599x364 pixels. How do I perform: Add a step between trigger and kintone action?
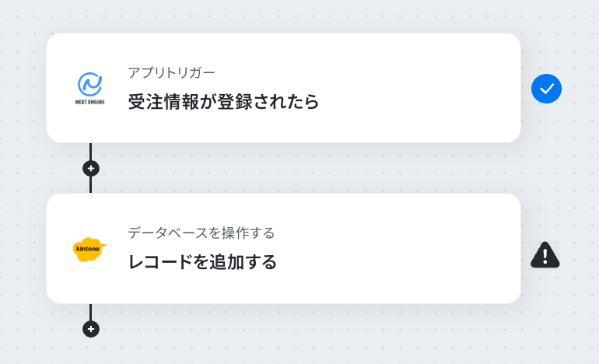click(91, 169)
